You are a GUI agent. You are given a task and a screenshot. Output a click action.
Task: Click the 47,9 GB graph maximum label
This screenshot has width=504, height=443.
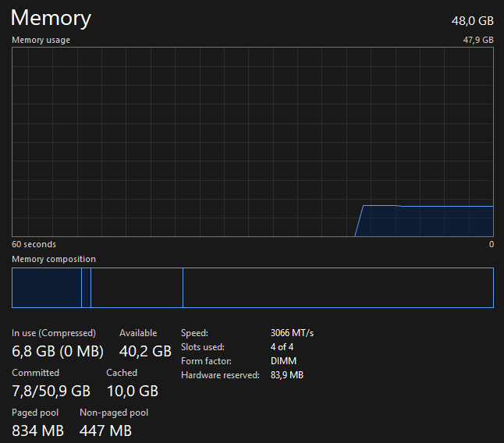478,40
